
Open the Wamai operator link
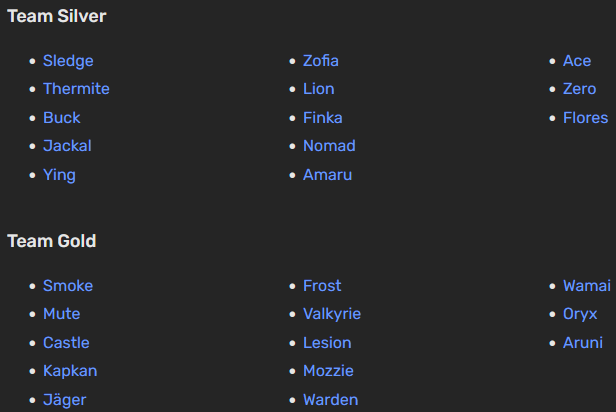(x=587, y=286)
